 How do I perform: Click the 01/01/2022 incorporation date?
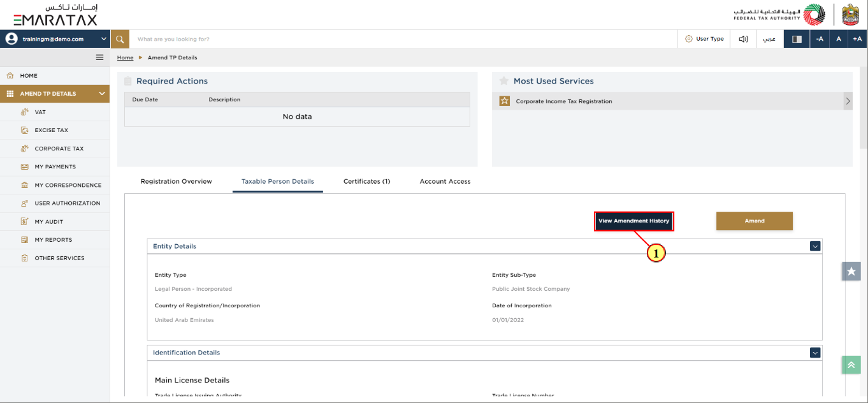(x=508, y=320)
